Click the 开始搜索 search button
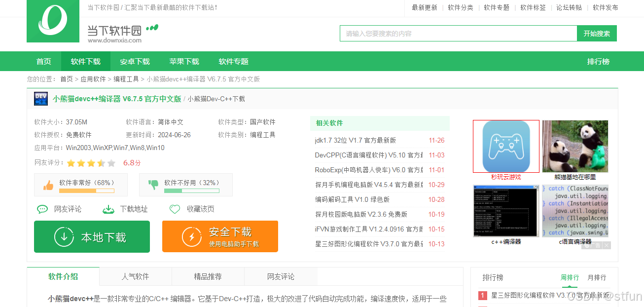The image size is (644, 307). (597, 34)
